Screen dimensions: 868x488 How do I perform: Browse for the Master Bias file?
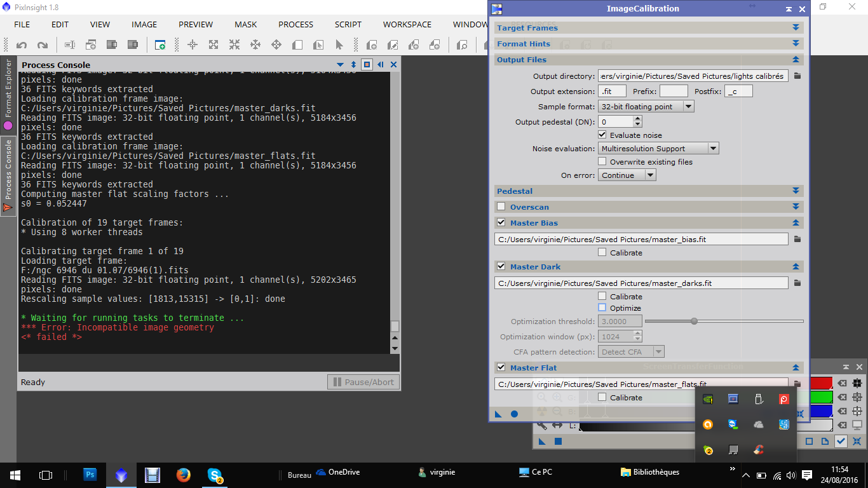[x=797, y=240]
